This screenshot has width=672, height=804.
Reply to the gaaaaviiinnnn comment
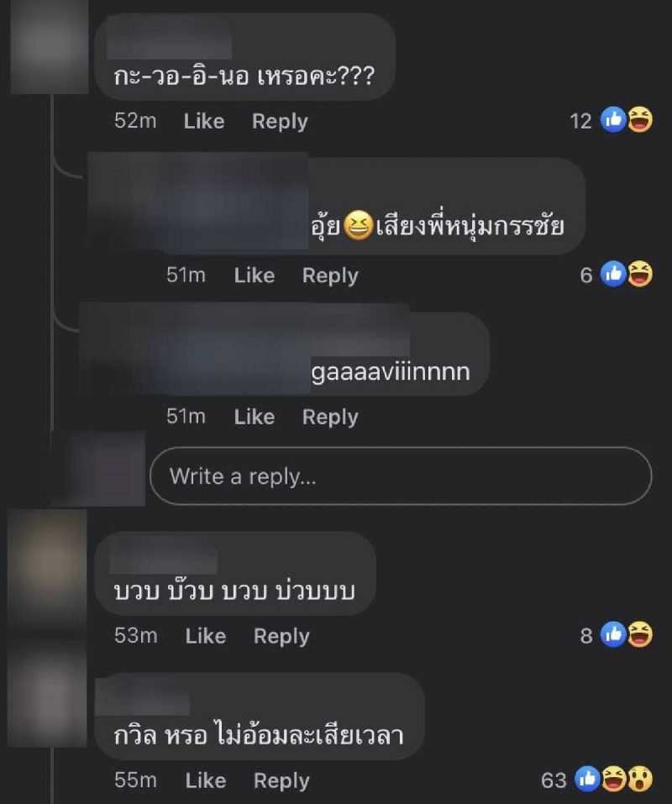pos(330,417)
